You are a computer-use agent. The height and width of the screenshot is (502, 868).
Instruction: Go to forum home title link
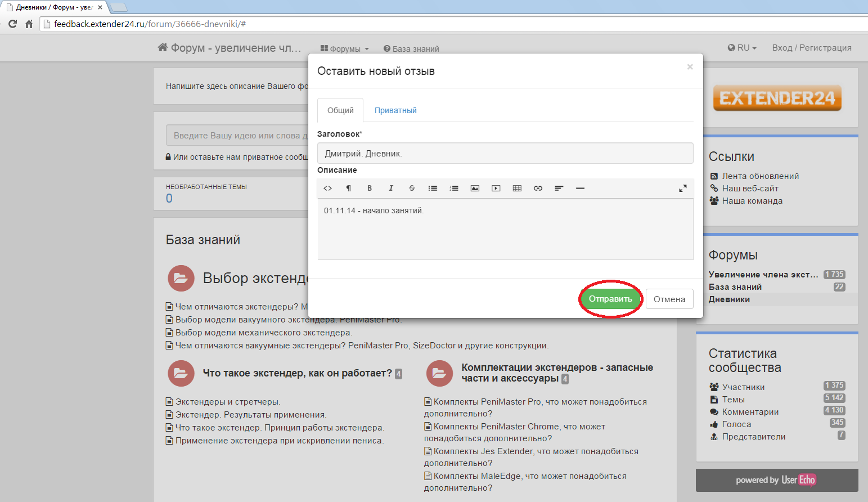coord(230,48)
